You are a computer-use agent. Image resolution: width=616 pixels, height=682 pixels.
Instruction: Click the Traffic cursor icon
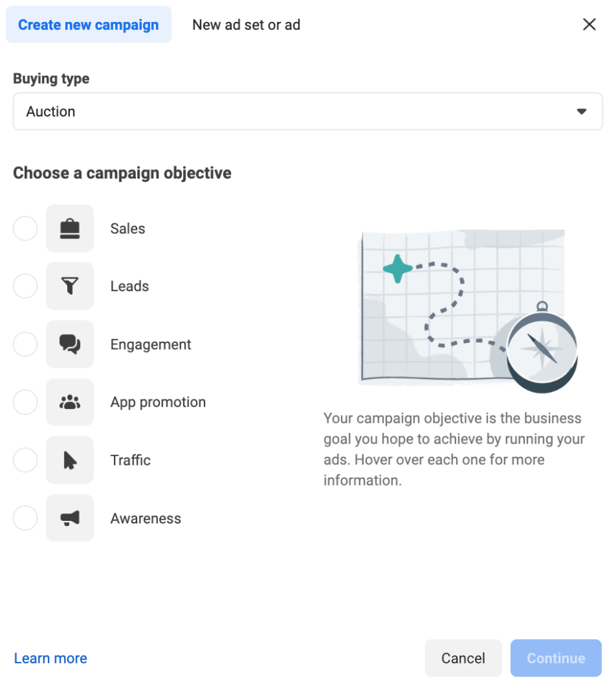pos(70,460)
